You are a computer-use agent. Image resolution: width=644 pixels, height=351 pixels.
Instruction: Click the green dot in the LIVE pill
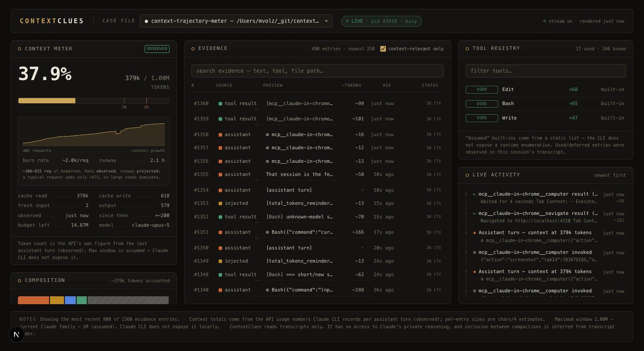click(348, 21)
